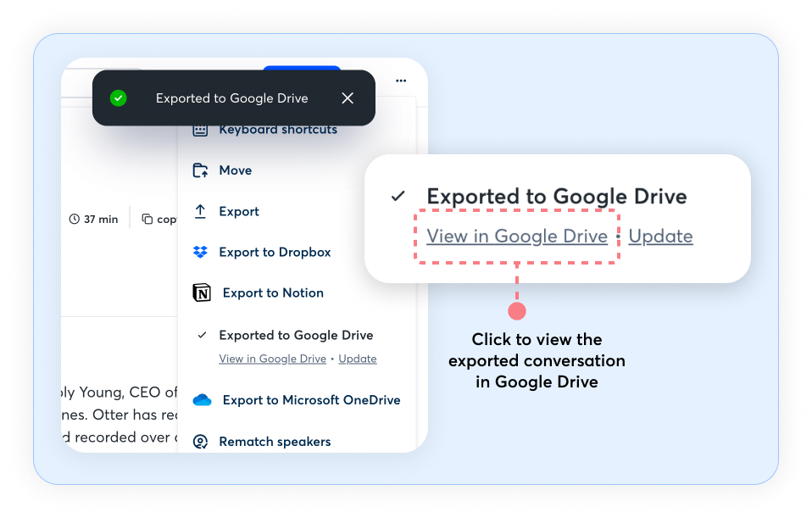The height and width of the screenshot is (518, 812).
Task: Select Move from the menu
Action: click(x=236, y=170)
